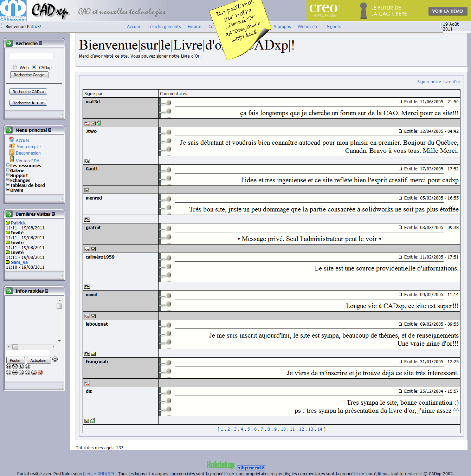Viewport: 471px width, 476px height.
Task: Click the profile card icon under Jtwo
Action: tap(87, 161)
